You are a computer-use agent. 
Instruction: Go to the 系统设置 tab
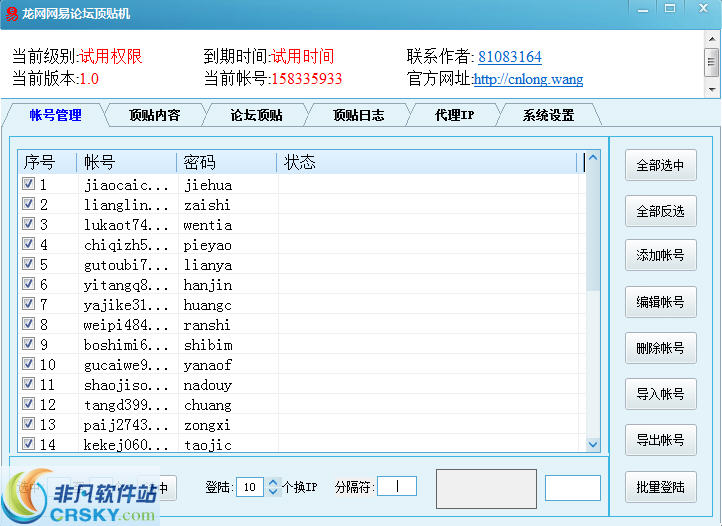(x=548, y=115)
